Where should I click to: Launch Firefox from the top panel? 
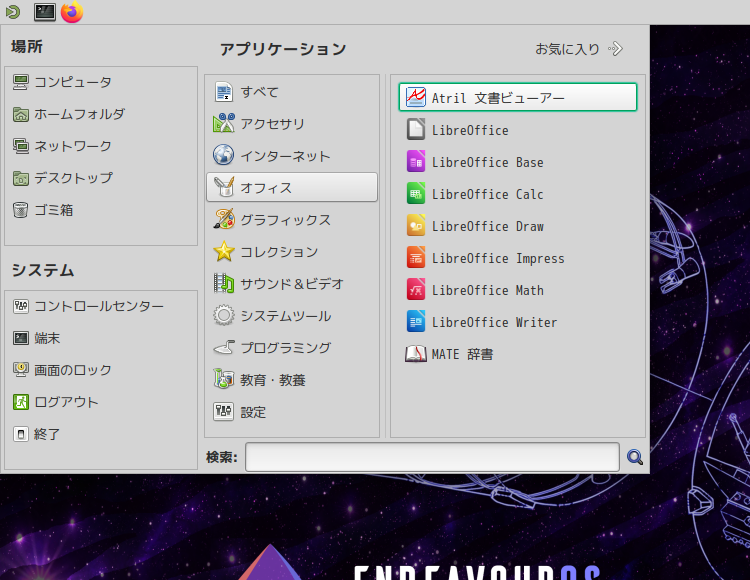pos(72,11)
